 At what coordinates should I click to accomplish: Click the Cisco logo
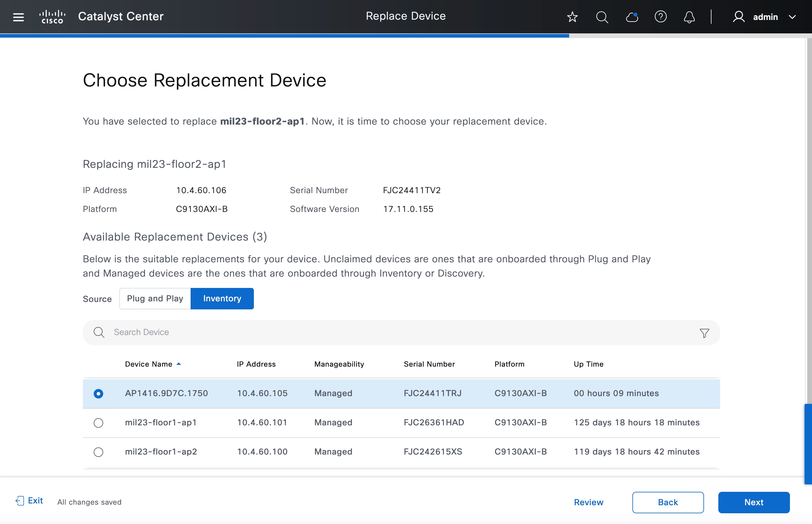52,17
